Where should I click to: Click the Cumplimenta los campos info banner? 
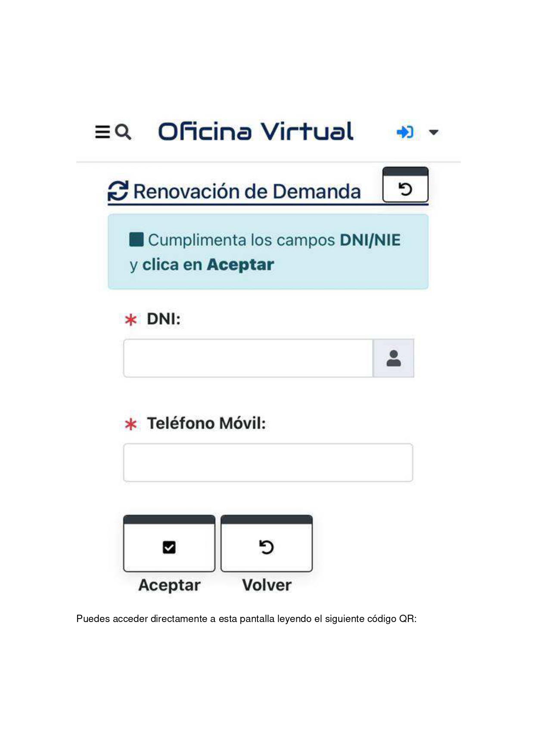268,252
